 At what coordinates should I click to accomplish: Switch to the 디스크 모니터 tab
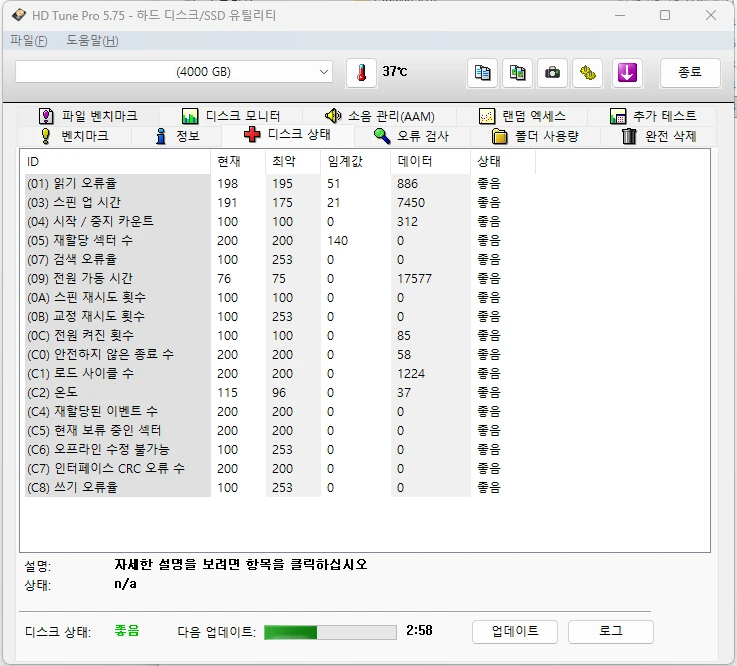231,116
